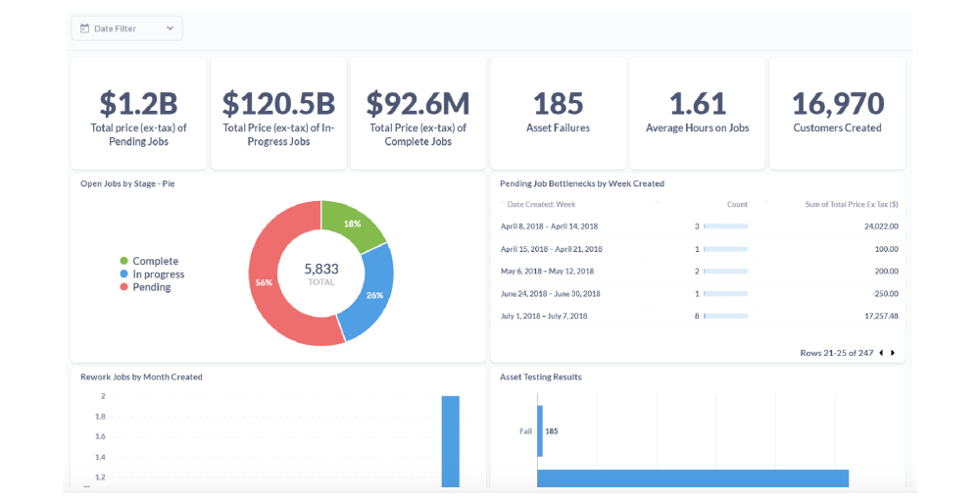
Task: Click the Date Filter chevron arrow
Action: (x=170, y=28)
